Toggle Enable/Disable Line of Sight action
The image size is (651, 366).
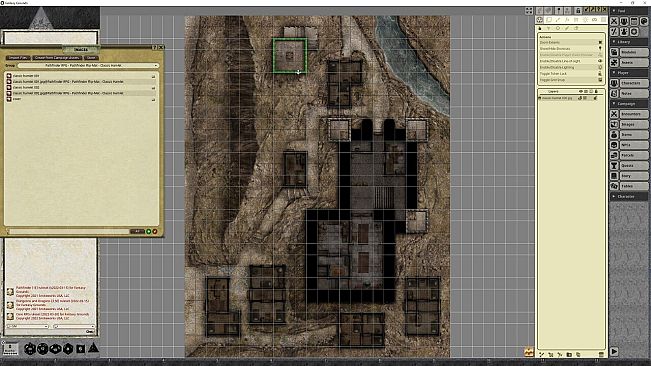tap(570, 61)
